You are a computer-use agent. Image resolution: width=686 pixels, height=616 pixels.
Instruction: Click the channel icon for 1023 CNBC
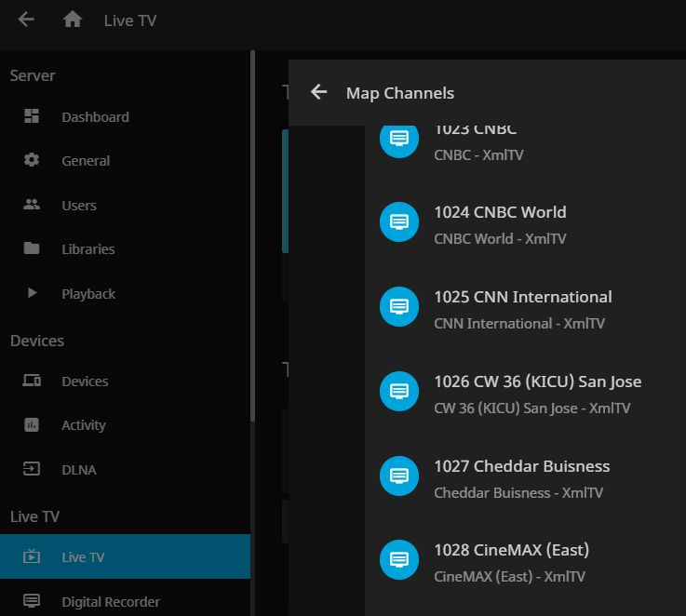tap(399, 139)
